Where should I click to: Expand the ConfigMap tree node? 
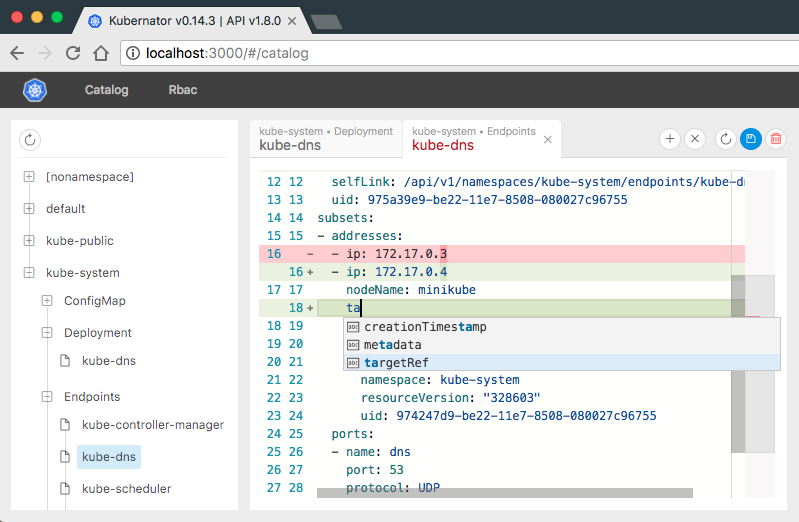pos(47,301)
